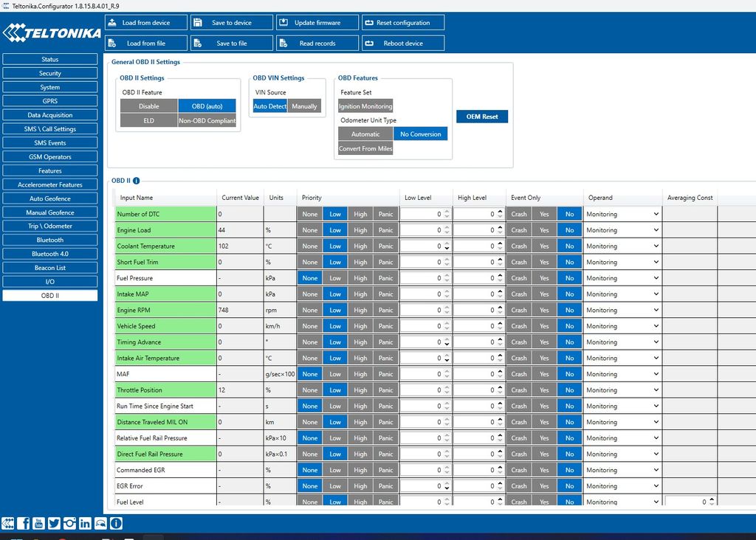756x540 pixels.
Task: Click the Save to device button
Action: (231, 23)
